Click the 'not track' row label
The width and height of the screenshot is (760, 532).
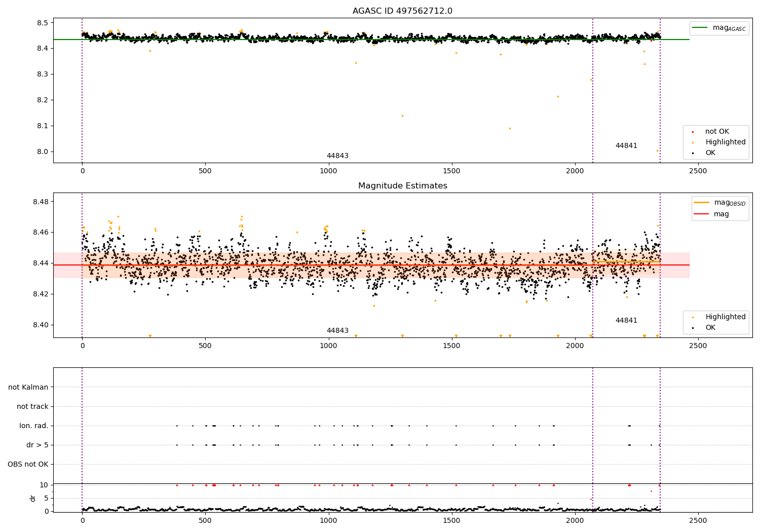(x=32, y=407)
